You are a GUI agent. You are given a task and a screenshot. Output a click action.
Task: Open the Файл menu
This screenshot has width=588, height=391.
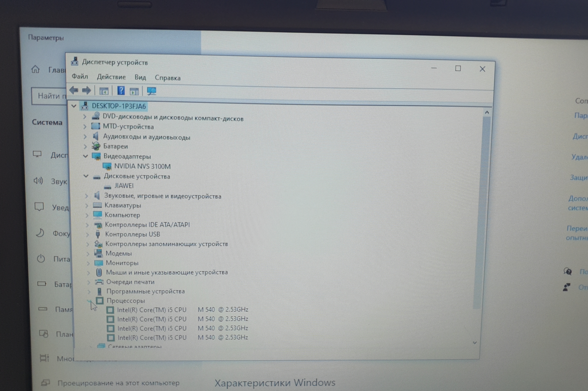(80, 76)
